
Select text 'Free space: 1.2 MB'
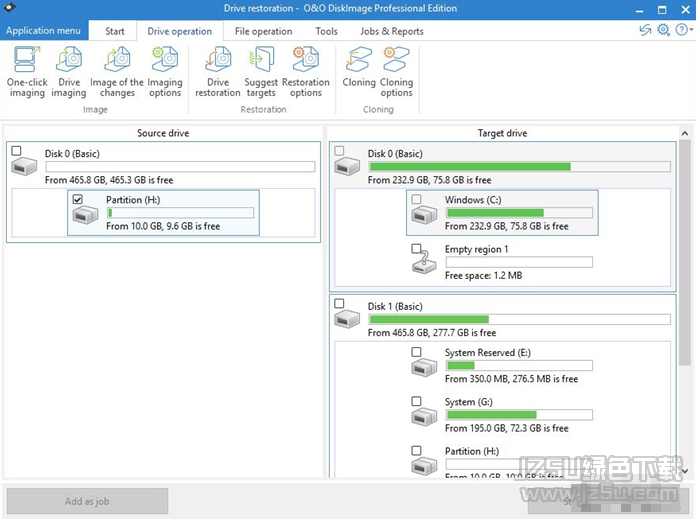[483, 275]
